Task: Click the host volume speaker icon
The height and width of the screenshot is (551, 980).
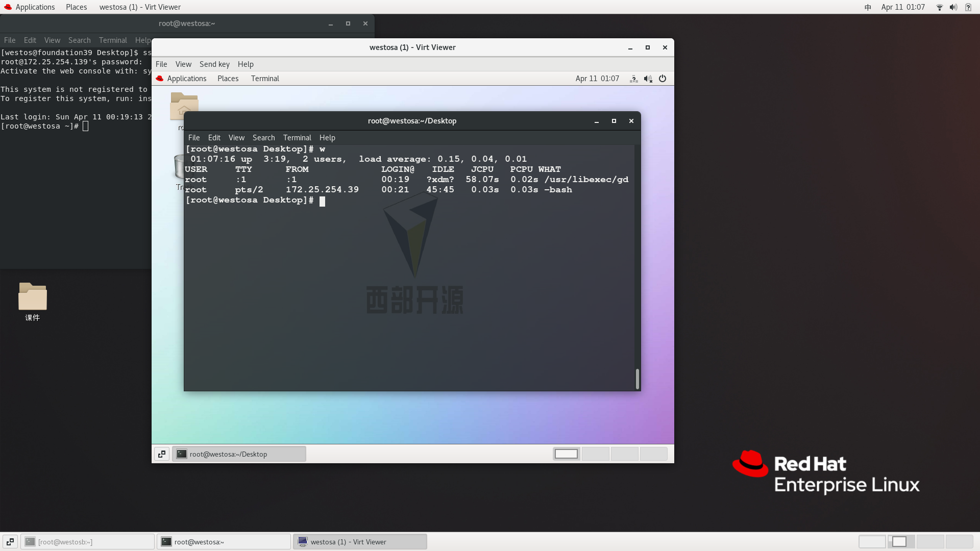Action: (x=953, y=7)
